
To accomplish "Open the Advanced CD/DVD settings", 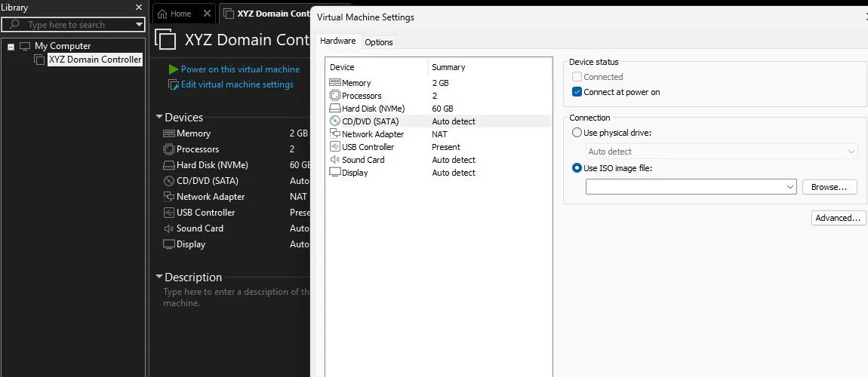I will 838,218.
